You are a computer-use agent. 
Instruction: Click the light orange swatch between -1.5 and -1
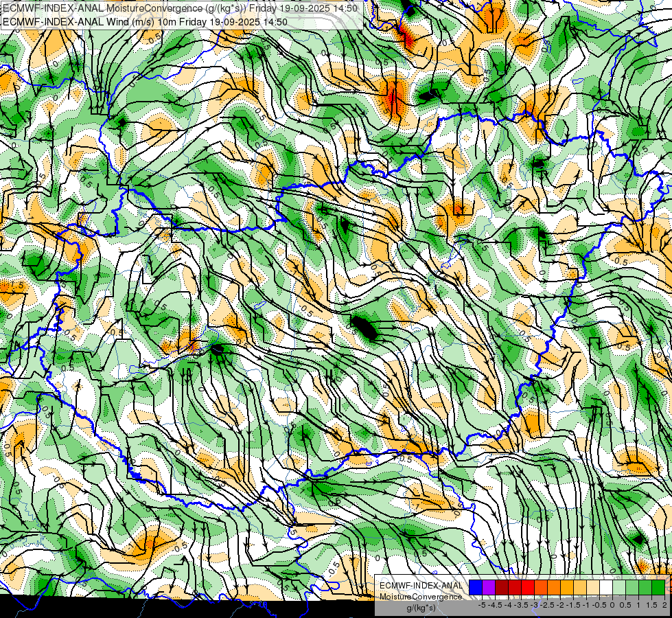click(x=580, y=587)
